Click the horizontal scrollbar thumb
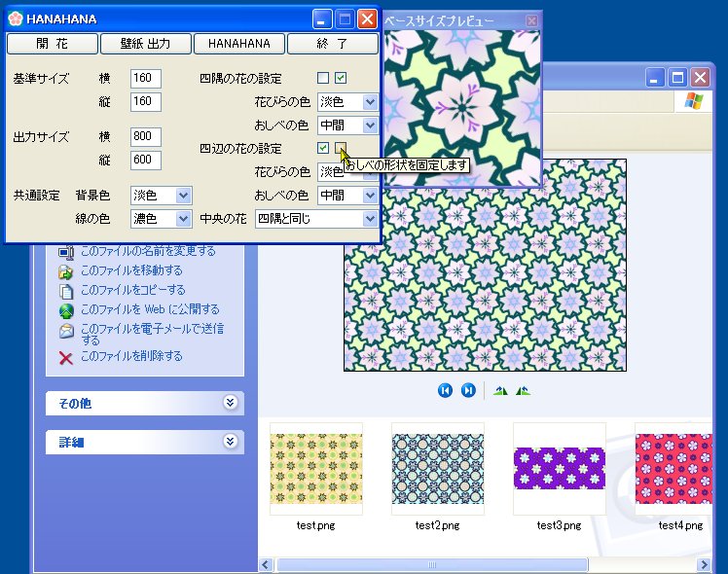The image size is (728, 574). point(432,564)
